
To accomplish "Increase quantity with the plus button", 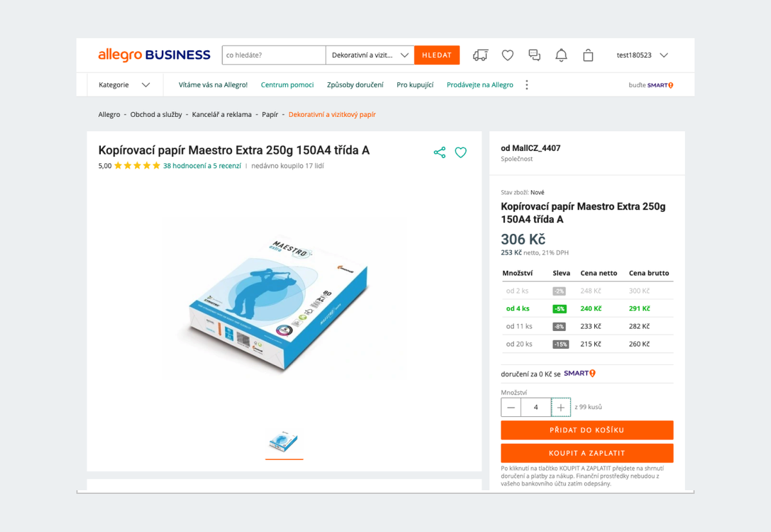I will click(561, 407).
